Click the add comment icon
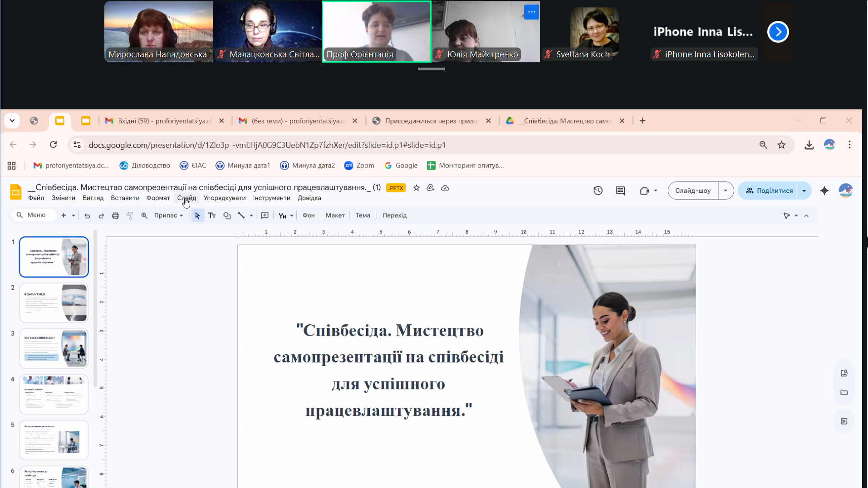 point(265,216)
